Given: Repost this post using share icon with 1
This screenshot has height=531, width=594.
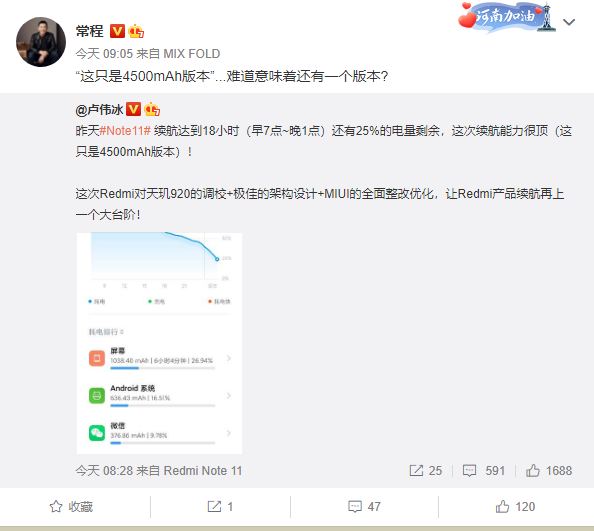Looking at the screenshot, I should coord(220,507).
